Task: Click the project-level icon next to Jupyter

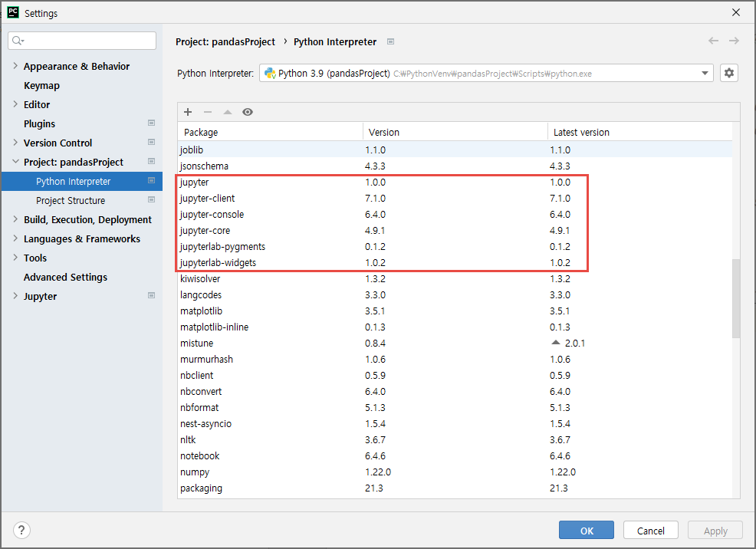Action: click(x=151, y=295)
